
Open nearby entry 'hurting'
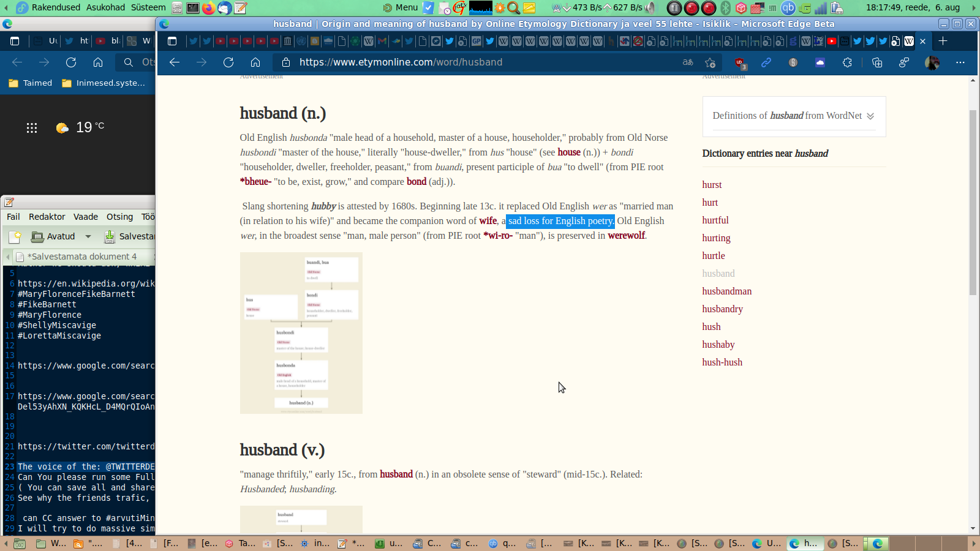(x=717, y=238)
